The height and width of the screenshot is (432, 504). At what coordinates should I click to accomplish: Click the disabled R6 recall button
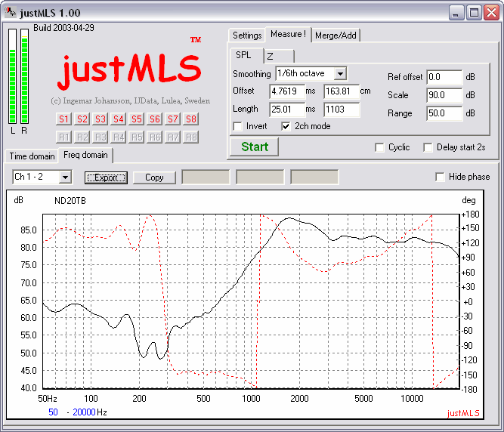point(155,137)
